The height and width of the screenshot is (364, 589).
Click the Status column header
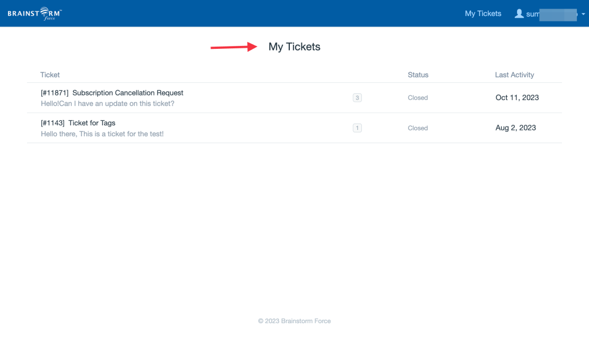tap(418, 75)
